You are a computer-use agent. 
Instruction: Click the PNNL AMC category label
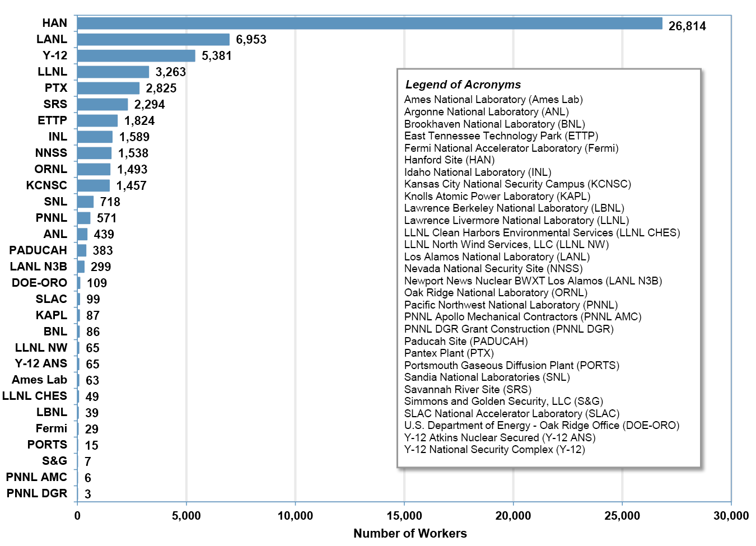36,477
